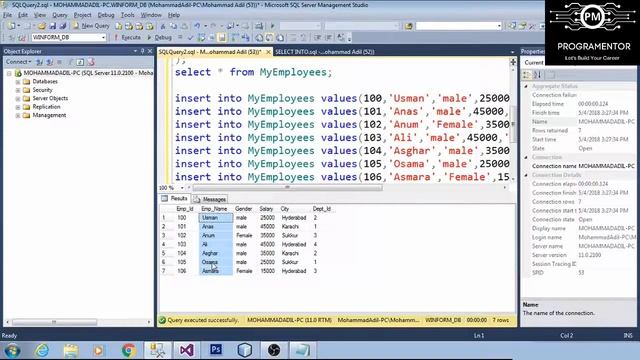Open Chrome from the taskbar
The width and height of the screenshot is (640, 360).
[x=129, y=351]
